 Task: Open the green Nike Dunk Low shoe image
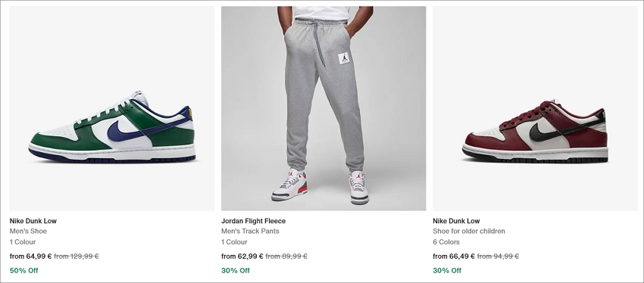tap(111, 108)
